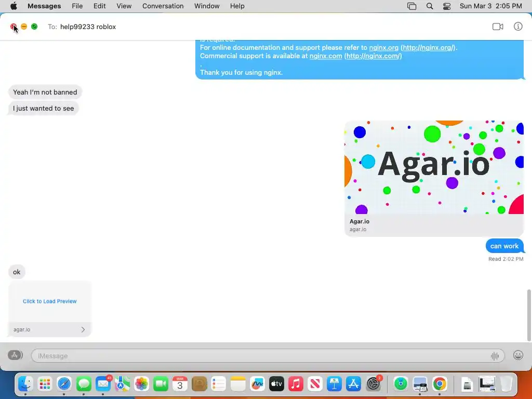
Task: Open the Edit menu
Action: tap(99, 6)
